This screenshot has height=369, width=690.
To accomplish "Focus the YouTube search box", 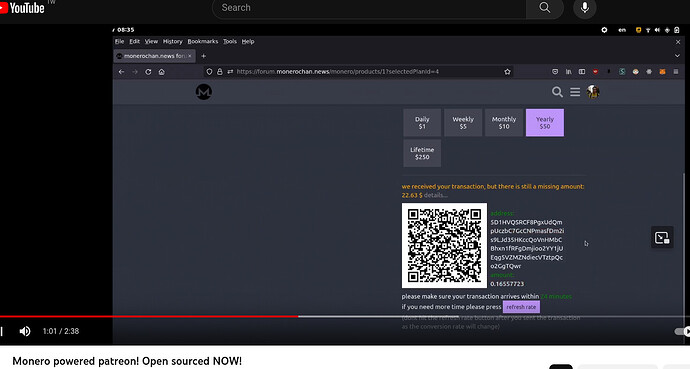I will pyautogui.click(x=369, y=8).
